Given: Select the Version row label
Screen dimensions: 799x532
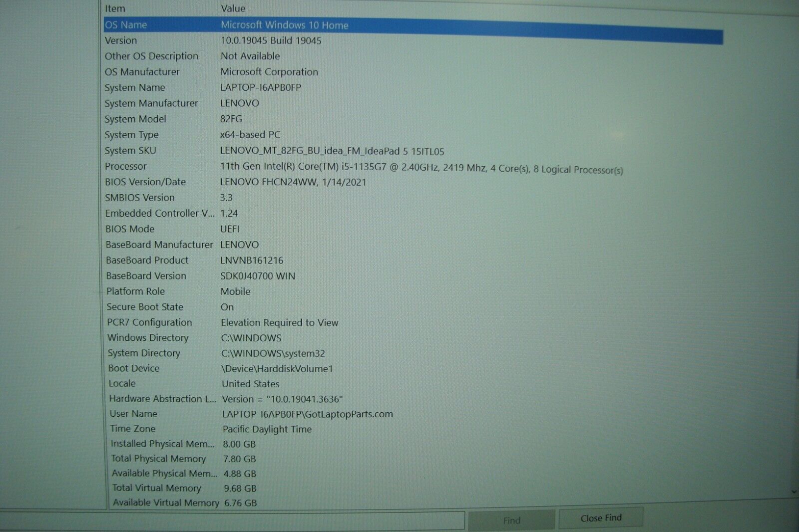Looking at the screenshot, I should coord(121,40).
